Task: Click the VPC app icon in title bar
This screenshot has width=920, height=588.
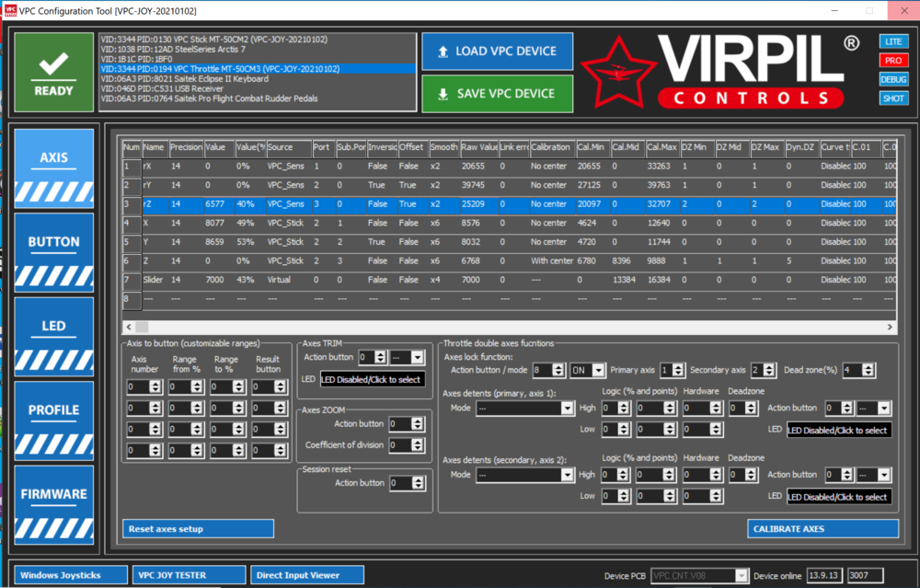Action: pos(9,10)
